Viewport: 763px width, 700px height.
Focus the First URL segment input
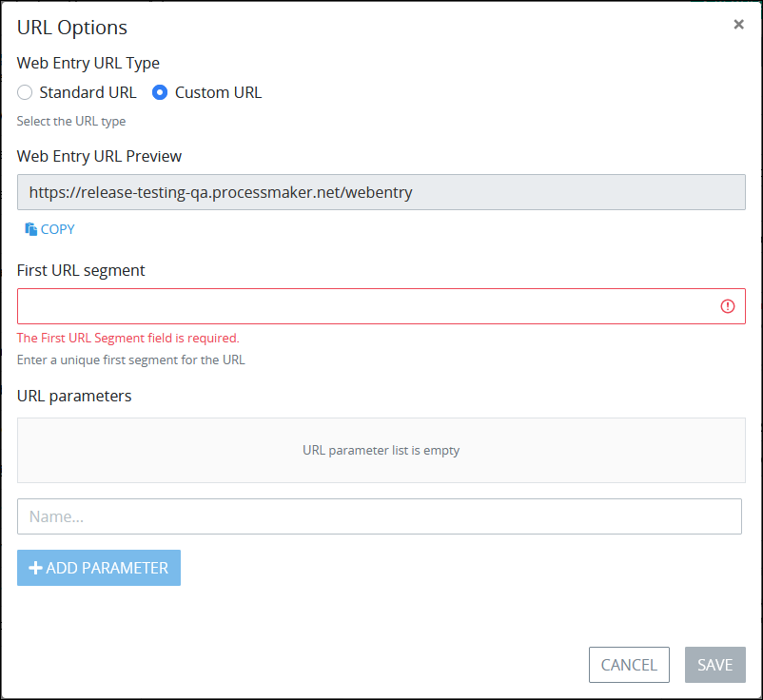[381, 306]
